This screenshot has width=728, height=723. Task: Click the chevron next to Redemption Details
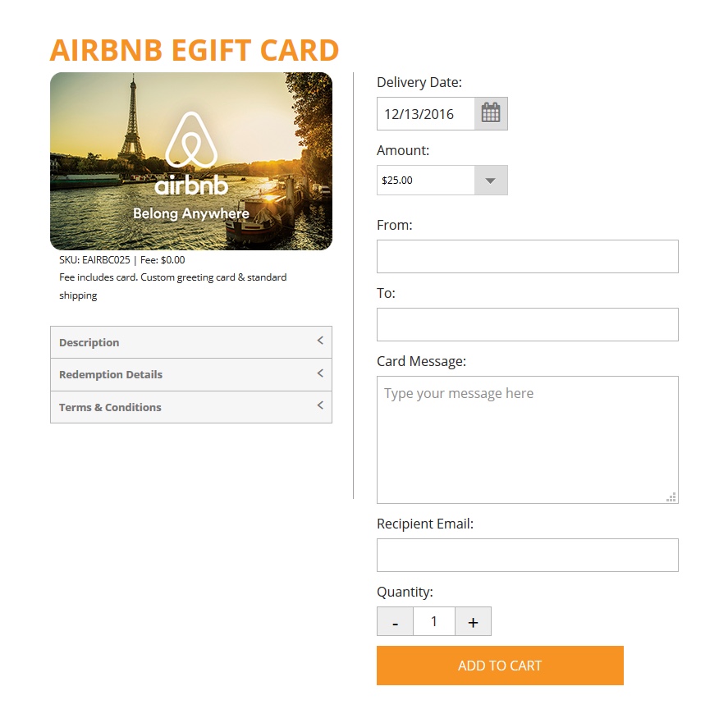[320, 373]
